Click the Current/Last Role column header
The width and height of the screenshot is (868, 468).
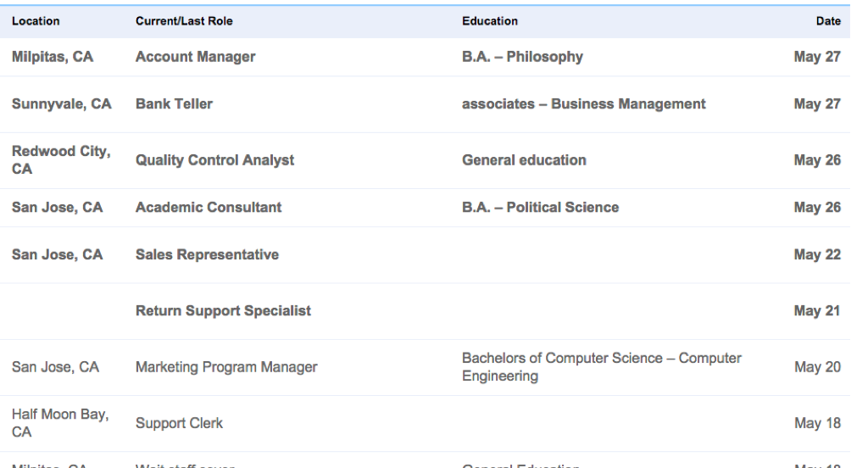coord(184,21)
